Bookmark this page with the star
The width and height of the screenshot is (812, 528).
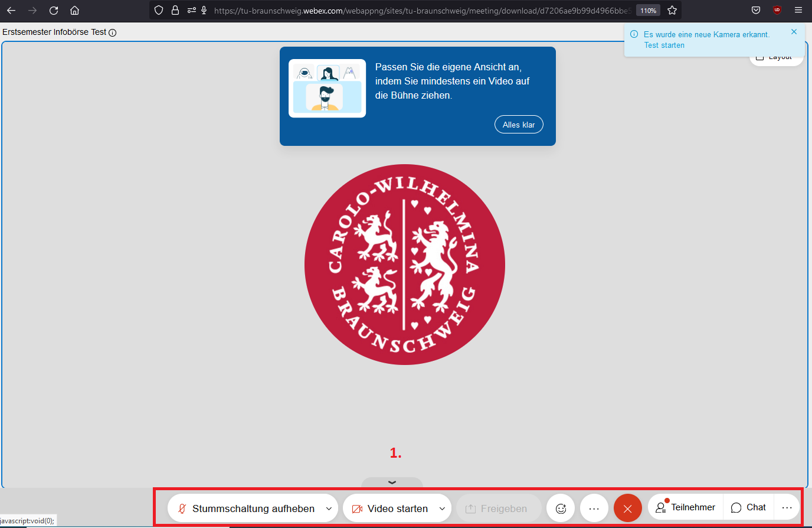pyautogui.click(x=672, y=10)
